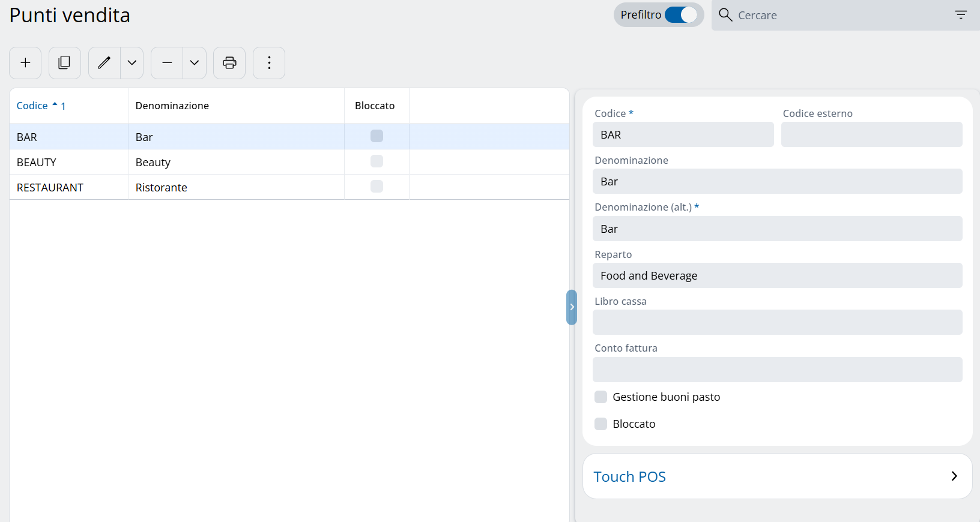This screenshot has width=980, height=522.
Task: Expand the Touch POS section
Action: point(777,476)
